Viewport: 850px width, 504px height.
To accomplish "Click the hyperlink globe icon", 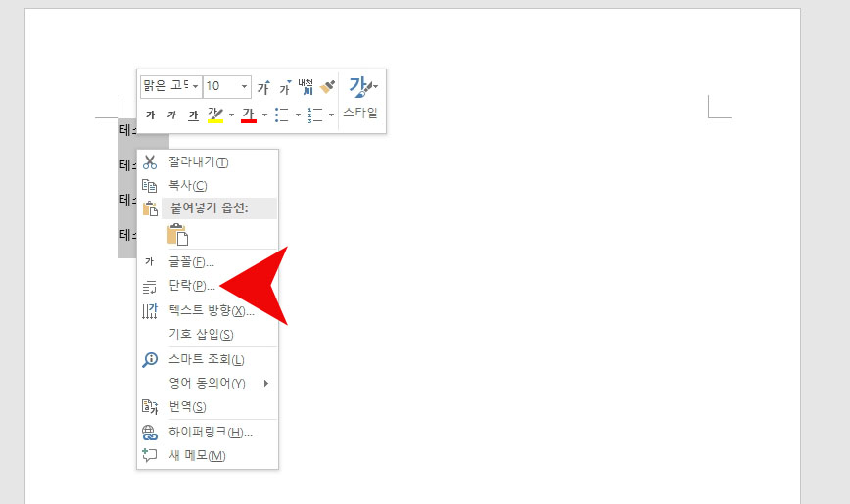I will click(x=150, y=433).
